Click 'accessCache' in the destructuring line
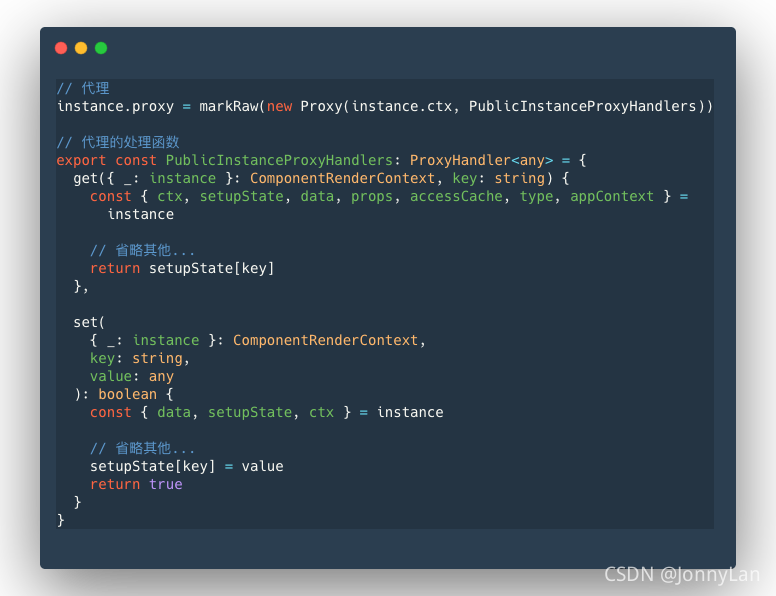This screenshot has width=776, height=596. pos(456,197)
